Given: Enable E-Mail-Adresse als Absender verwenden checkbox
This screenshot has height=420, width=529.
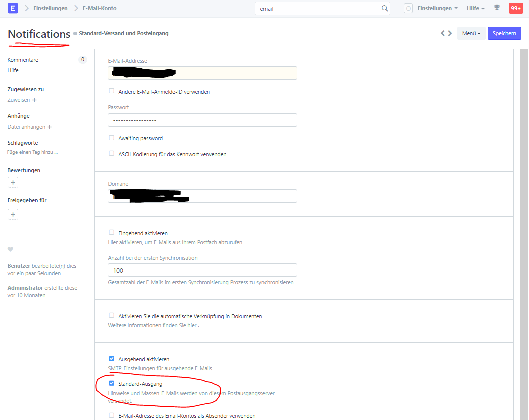Looking at the screenshot, I should tap(111, 415).
